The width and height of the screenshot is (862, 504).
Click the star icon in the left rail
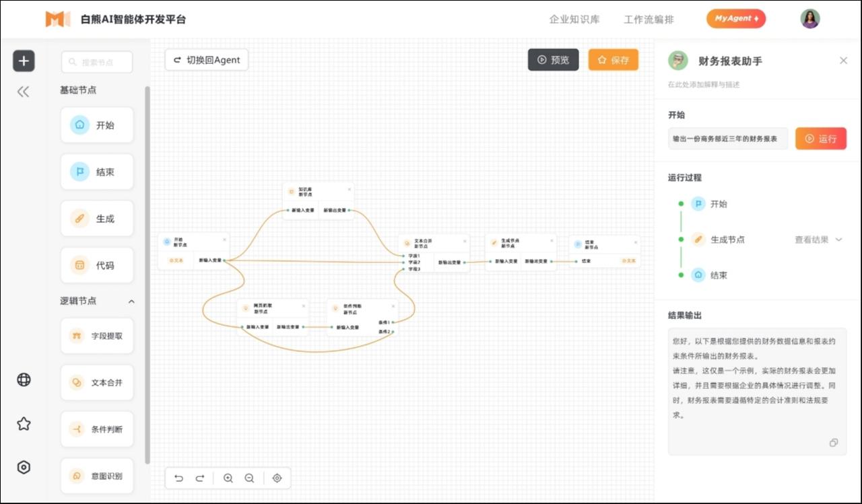pyautogui.click(x=24, y=423)
